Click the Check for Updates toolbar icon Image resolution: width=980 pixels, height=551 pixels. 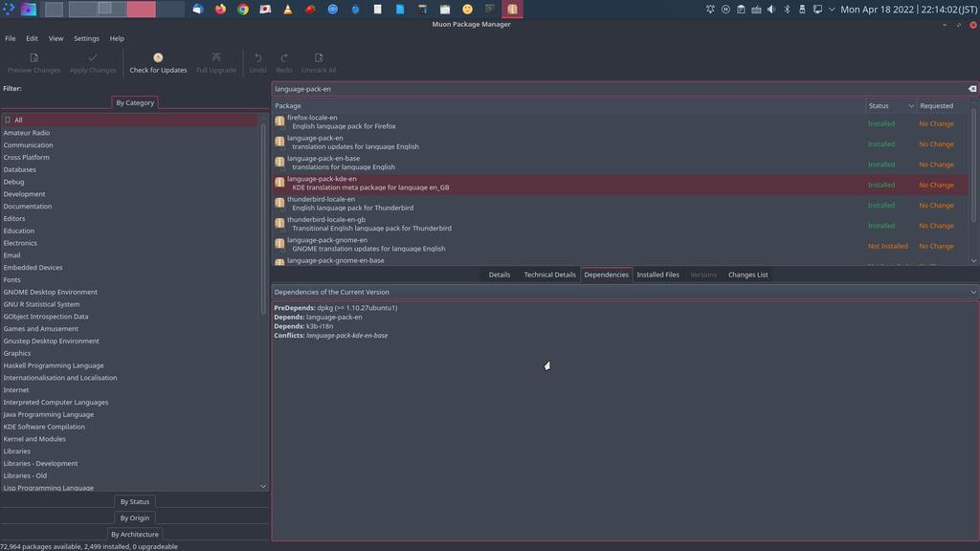coord(158,58)
